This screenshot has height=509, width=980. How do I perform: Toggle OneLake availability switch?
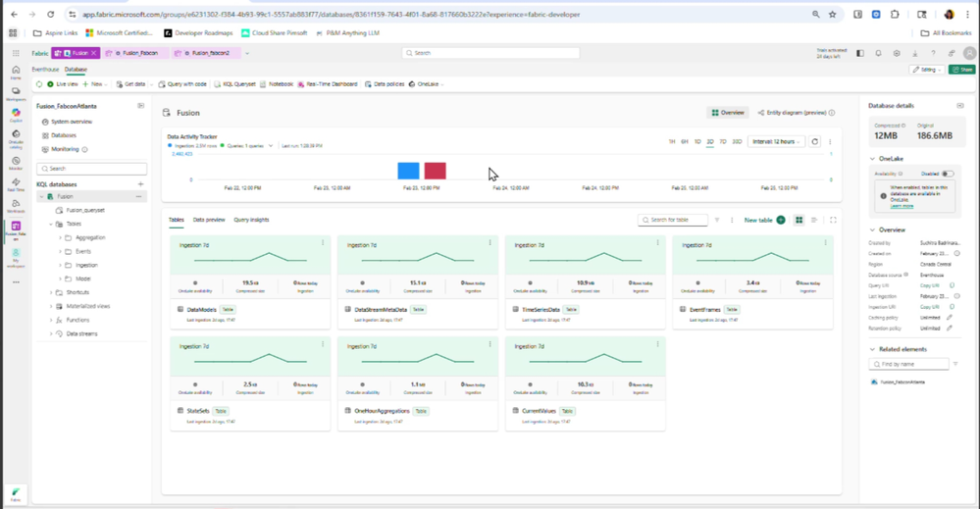click(948, 174)
